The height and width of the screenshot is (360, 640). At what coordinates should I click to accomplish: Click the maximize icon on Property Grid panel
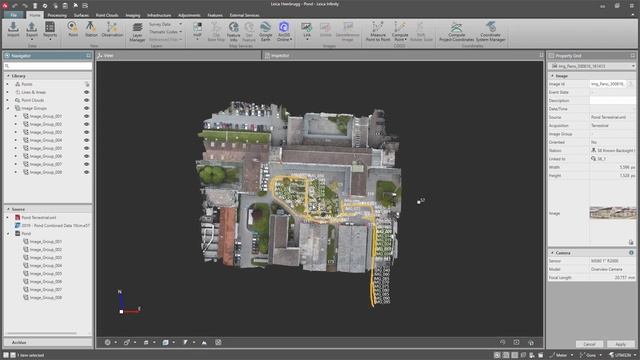[632, 56]
